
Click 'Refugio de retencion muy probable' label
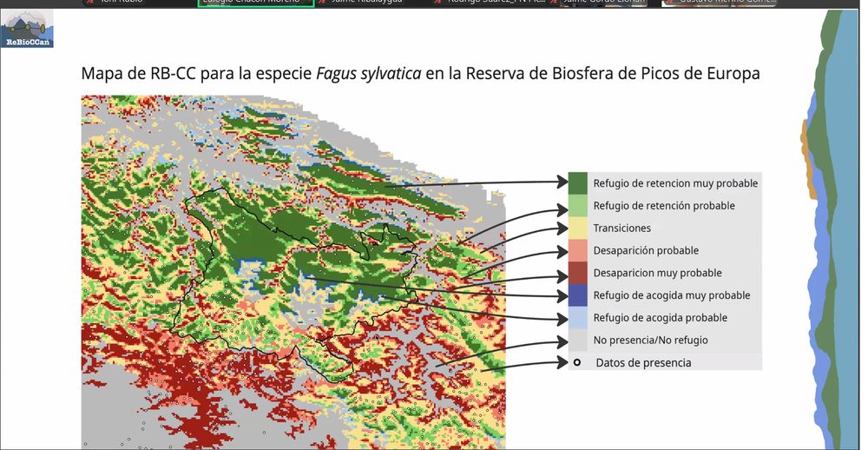pyautogui.click(x=675, y=183)
